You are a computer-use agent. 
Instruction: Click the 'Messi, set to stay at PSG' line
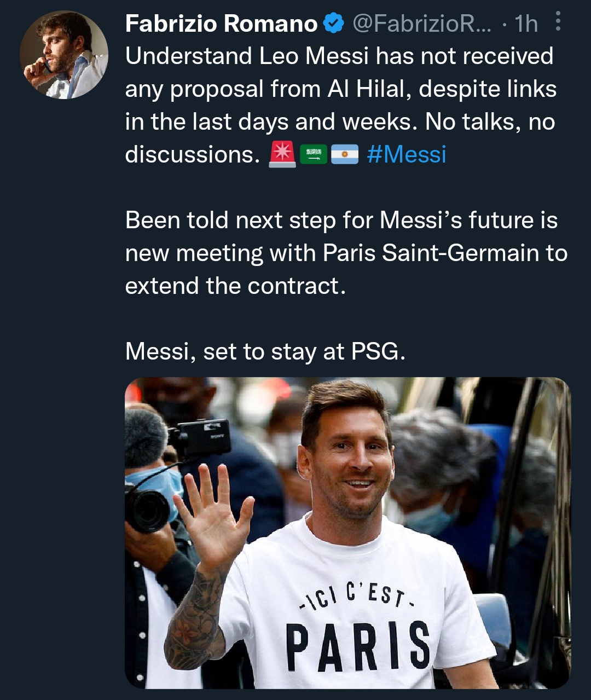click(x=265, y=352)
